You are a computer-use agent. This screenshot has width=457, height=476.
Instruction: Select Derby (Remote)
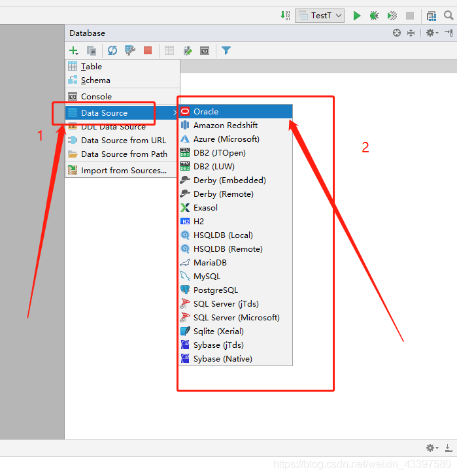(x=236, y=194)
